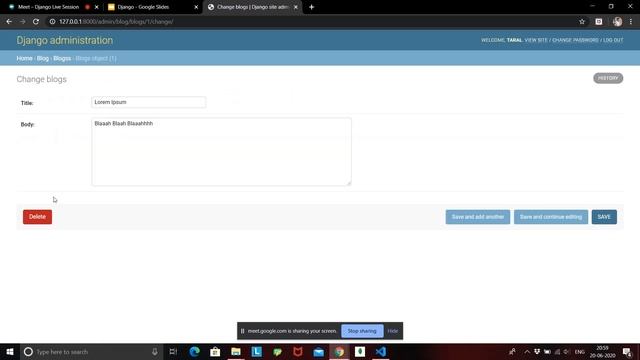Open the battery icon in system tray
640x360 pixels.
click(547, 352)
